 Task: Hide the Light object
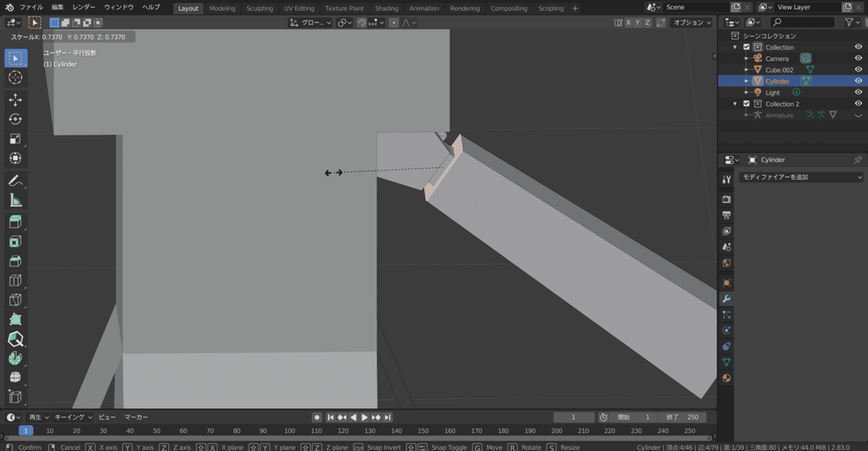tap(859, 93)
